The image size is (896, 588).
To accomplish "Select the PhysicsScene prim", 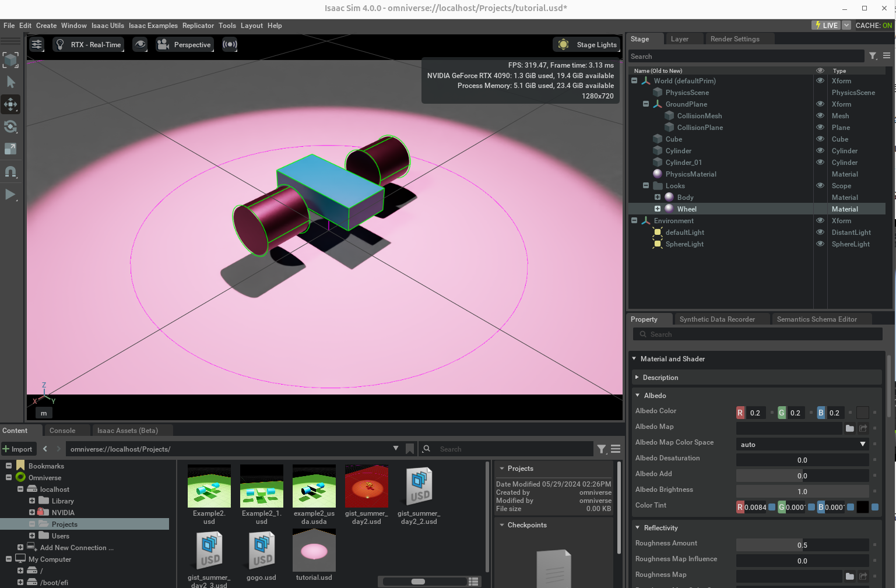I will click(687, 93).
